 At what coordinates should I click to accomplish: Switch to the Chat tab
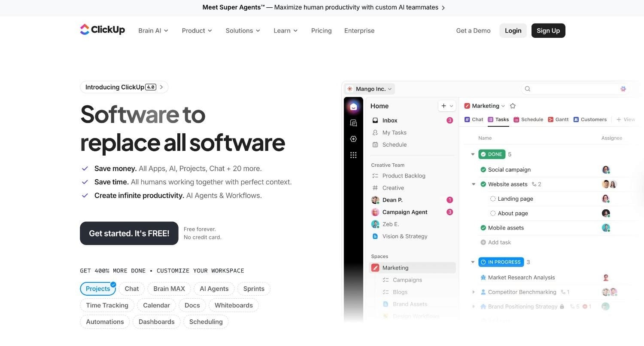pos(474,119)
